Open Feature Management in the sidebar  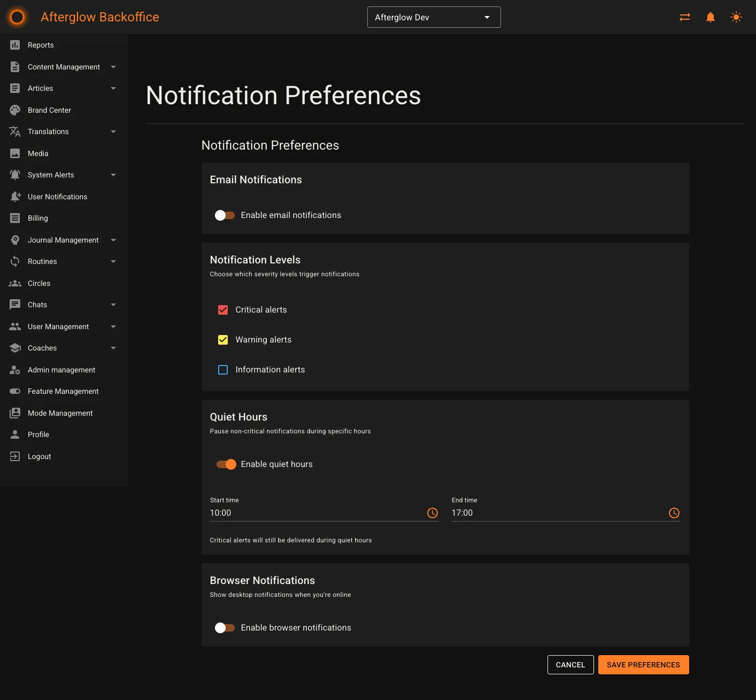[x=63, y=391]
